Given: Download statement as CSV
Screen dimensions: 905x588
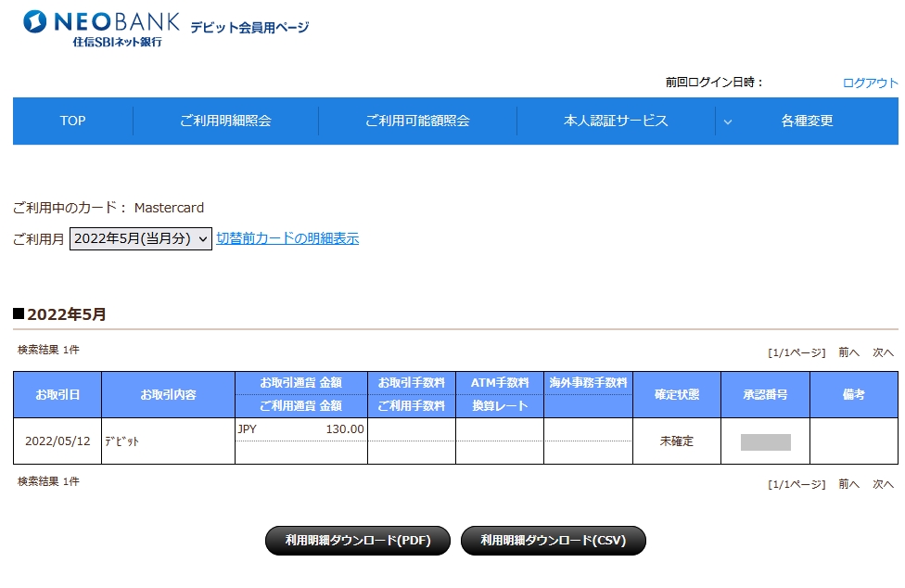Looking at the screenshot, I should [x=553, y=541].
